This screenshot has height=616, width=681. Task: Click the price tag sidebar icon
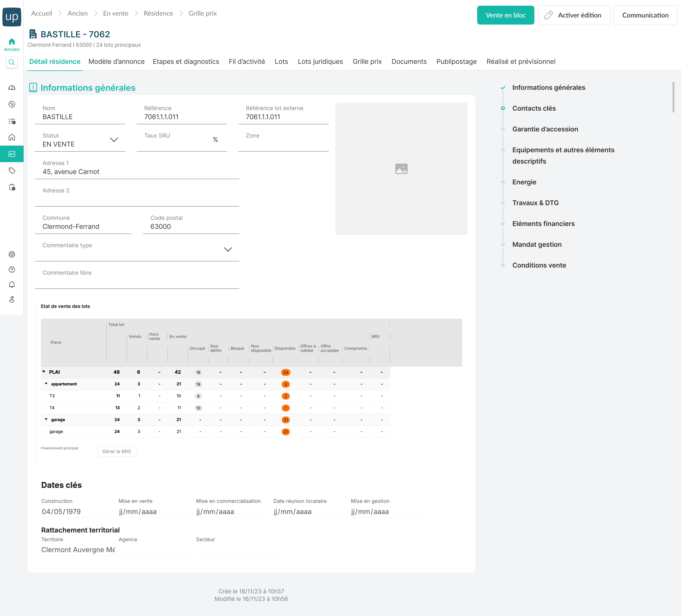12,171
